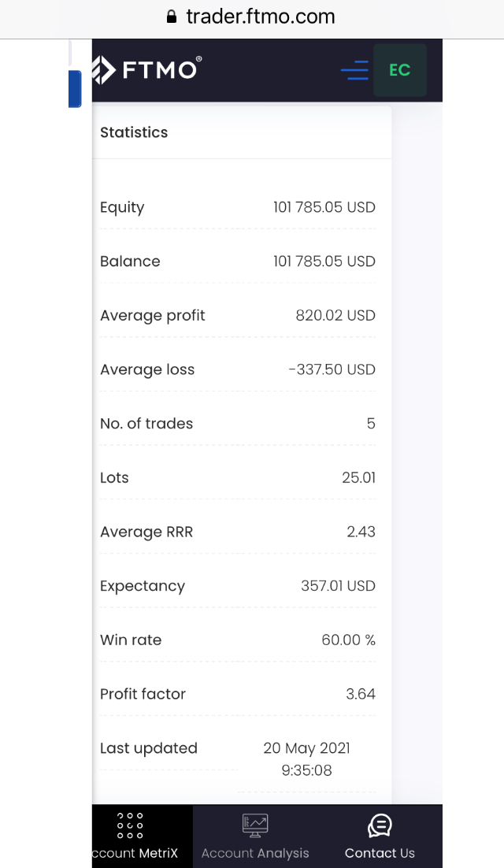This screenshot has width=504, height=868.
Task: Click the Lots value 25.01
Action: pos(358,478)
